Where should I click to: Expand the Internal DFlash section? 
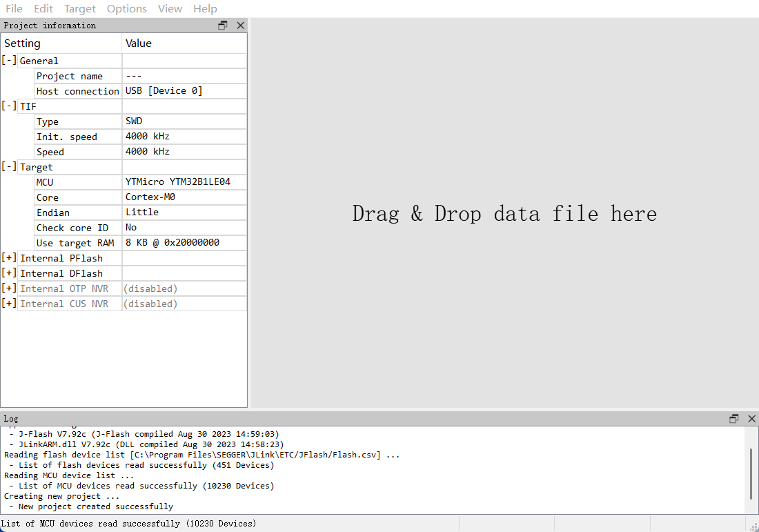click(9, 273)
